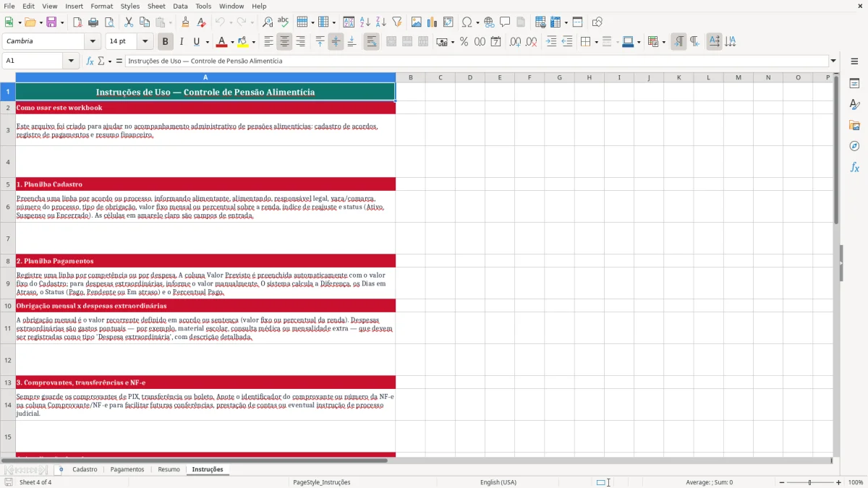Open sidebar Gallery panel

854,125
